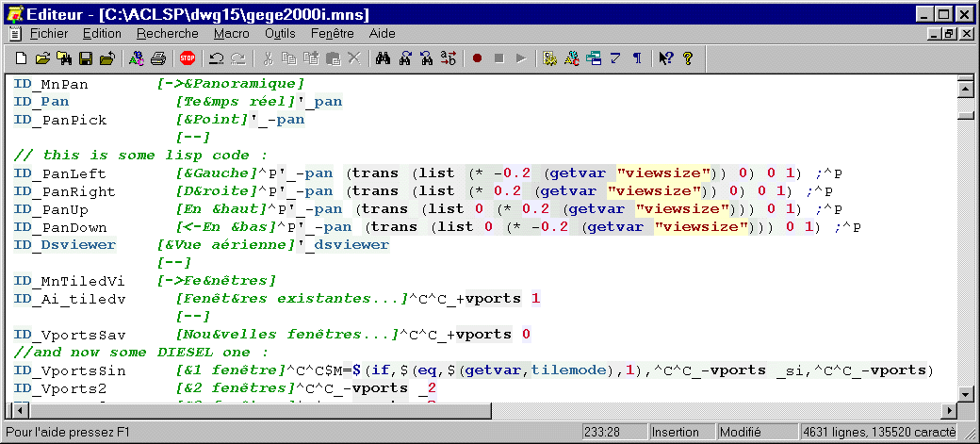Stop macro recording with square button
The width and height of the screenshot is (980, 444).
(x=498, y=58)
